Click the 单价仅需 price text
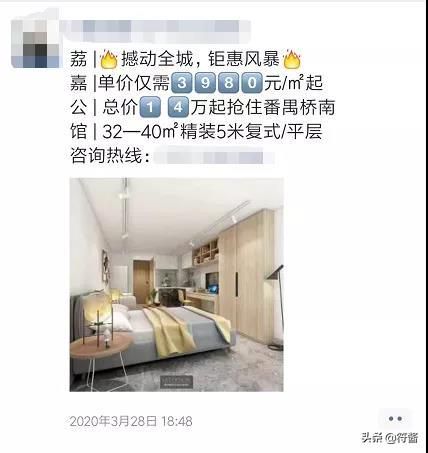 pos(134,83)
